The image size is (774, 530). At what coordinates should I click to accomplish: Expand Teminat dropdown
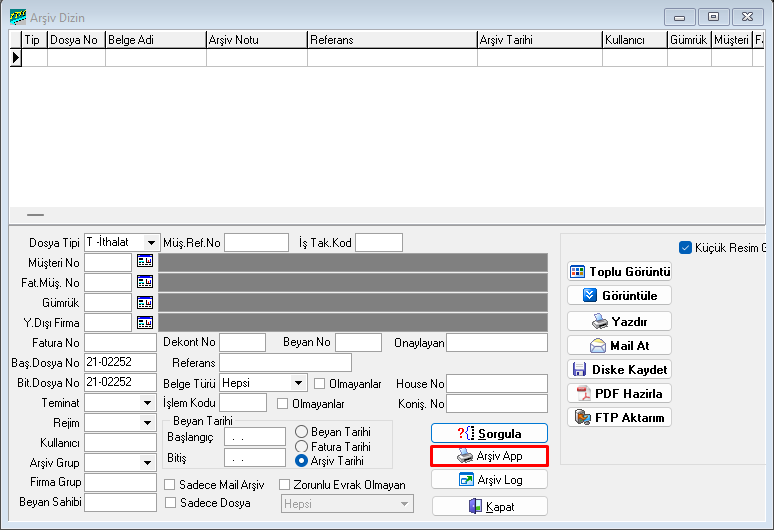click(147, 403)
